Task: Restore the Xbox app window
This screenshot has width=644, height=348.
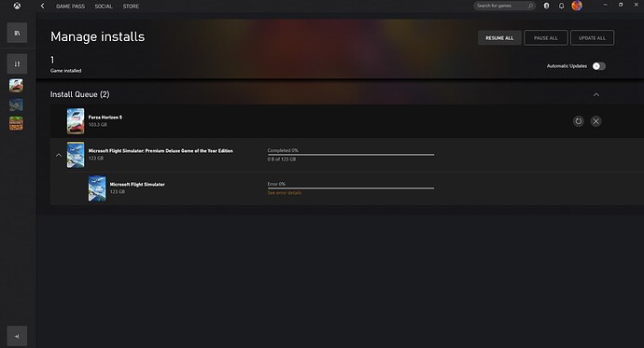Action: (621, 5)
